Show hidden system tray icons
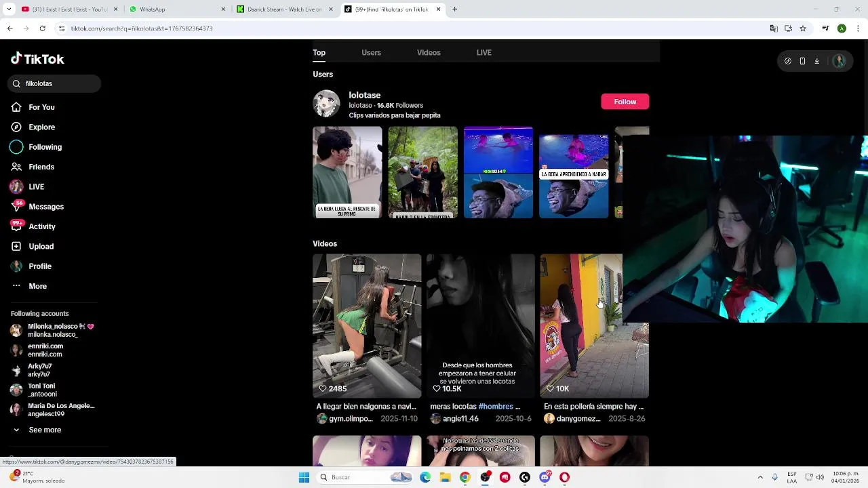Image resolution: width=868 pixels, height=488 pixels. click(760, 477)
